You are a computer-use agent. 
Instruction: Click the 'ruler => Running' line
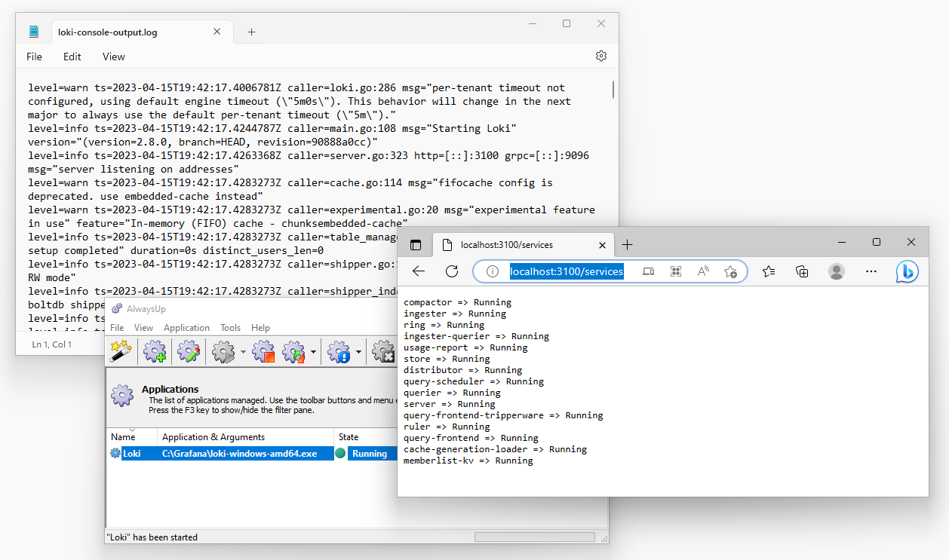click(x=447, y=427)
